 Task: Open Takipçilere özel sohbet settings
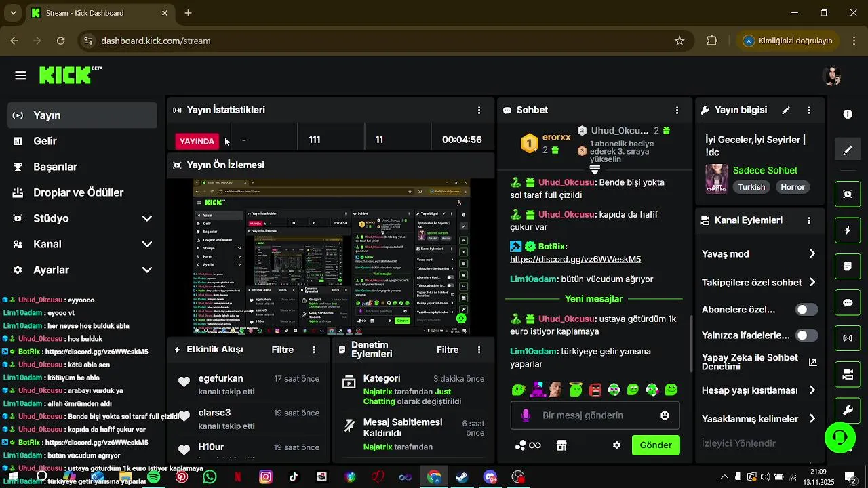point(759,283)
